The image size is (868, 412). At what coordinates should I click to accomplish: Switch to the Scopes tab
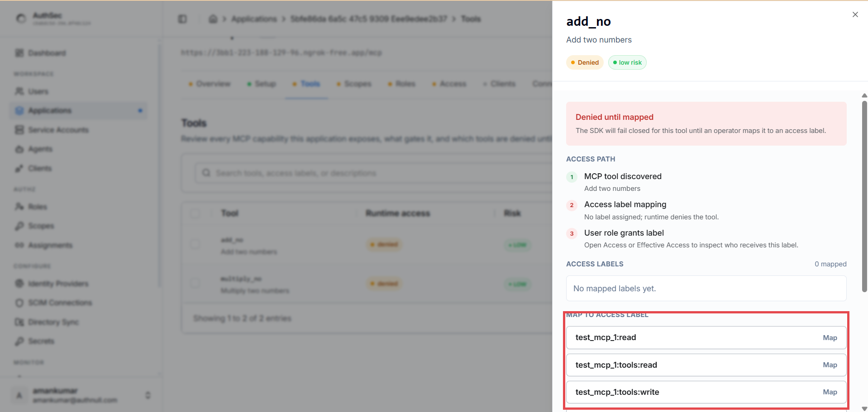click(354, 84)
